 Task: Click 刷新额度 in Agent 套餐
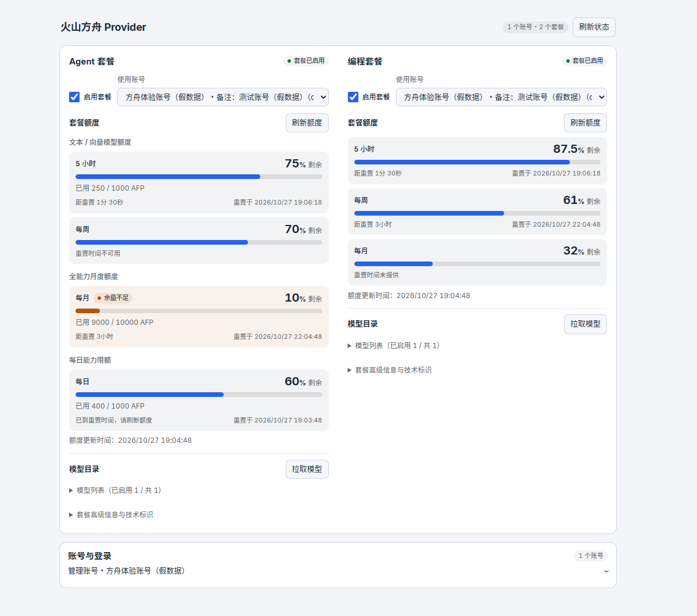click(x=307, y=123)
